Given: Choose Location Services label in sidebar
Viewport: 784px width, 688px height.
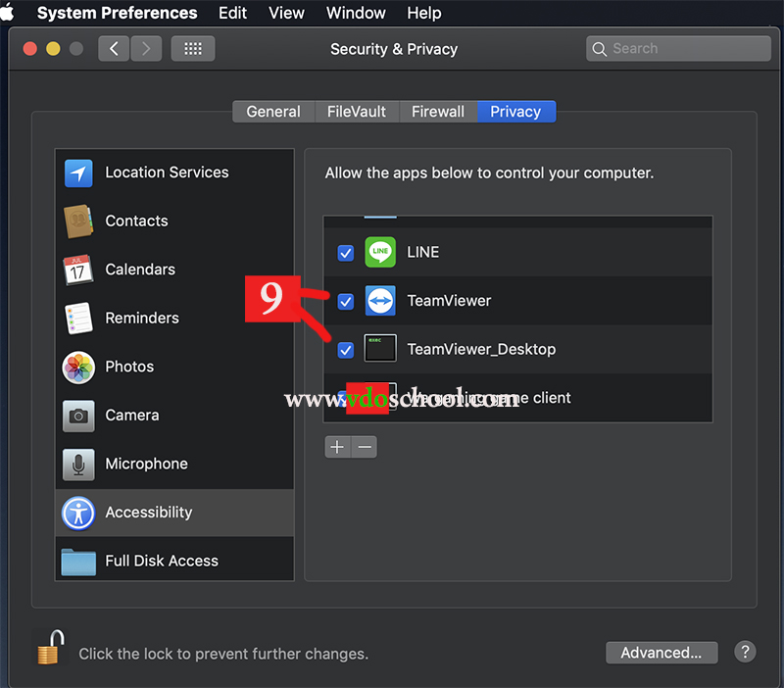Looking at the screenshot, I should coord(167,172).
